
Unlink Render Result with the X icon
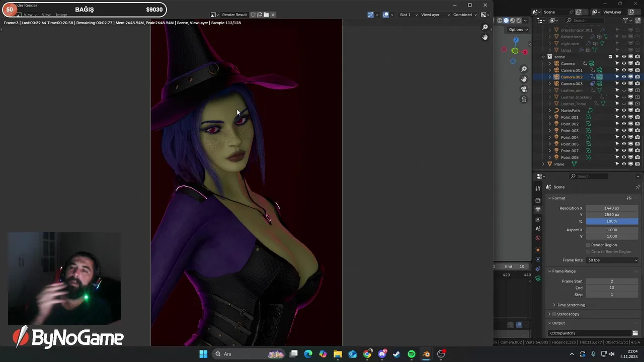click(273, 15)
